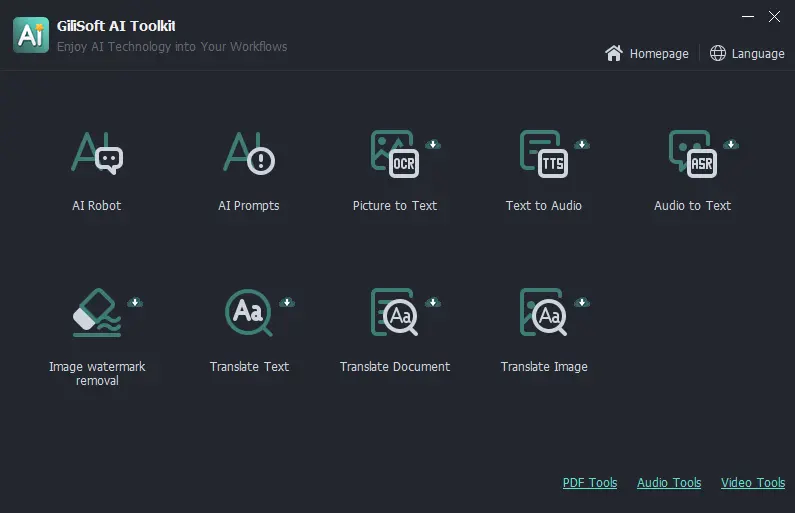Click the download badge on Image watermark removal
Screen dimensions: 795x513
click(135, 303)
